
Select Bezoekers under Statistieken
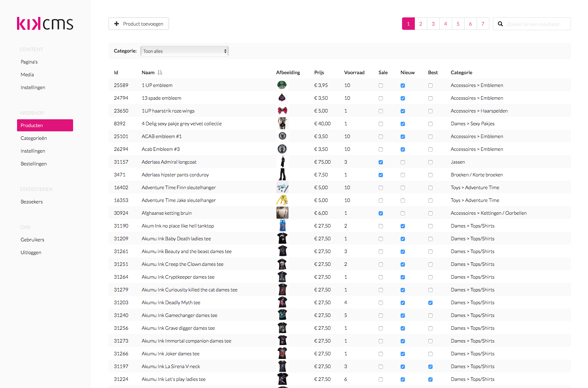pyautogui.click(x=32, y=201)
